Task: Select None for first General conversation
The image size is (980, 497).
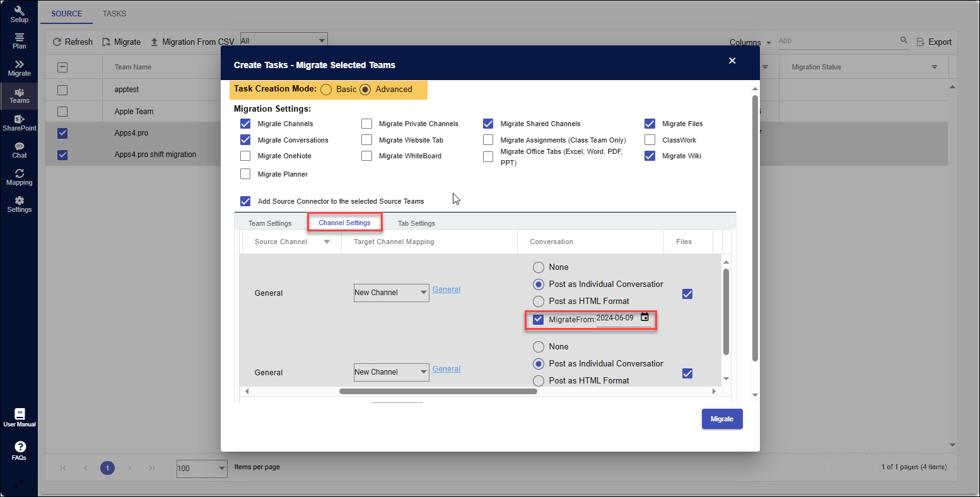Action: click(539, 267)
